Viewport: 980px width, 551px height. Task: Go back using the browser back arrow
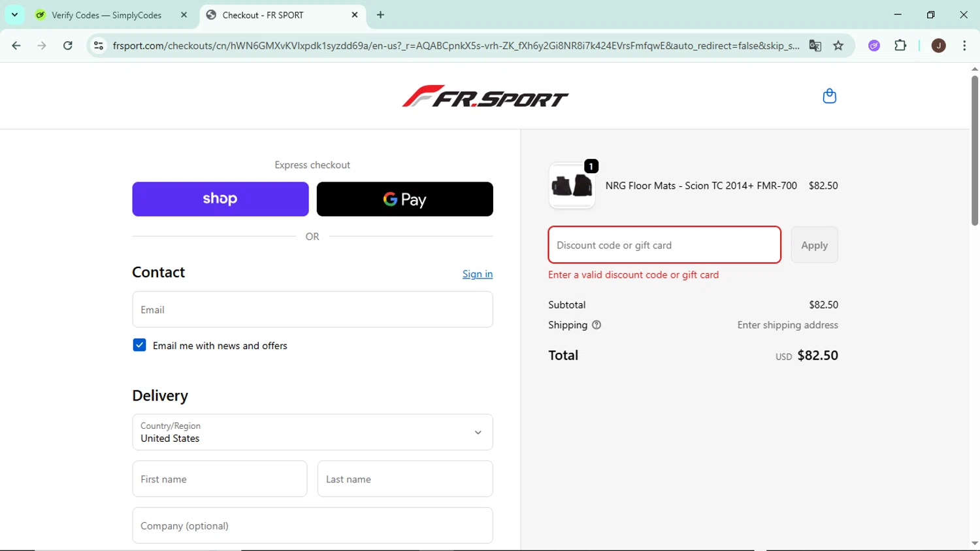click(16, 46)
